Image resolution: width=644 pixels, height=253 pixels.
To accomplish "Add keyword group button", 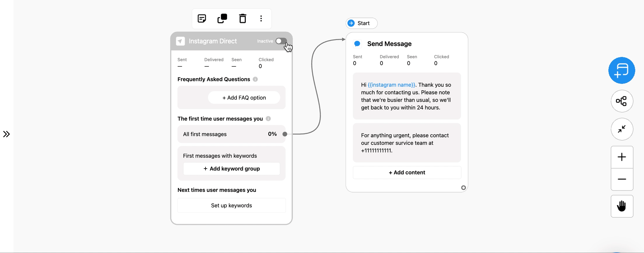I will tap(232, 169).
